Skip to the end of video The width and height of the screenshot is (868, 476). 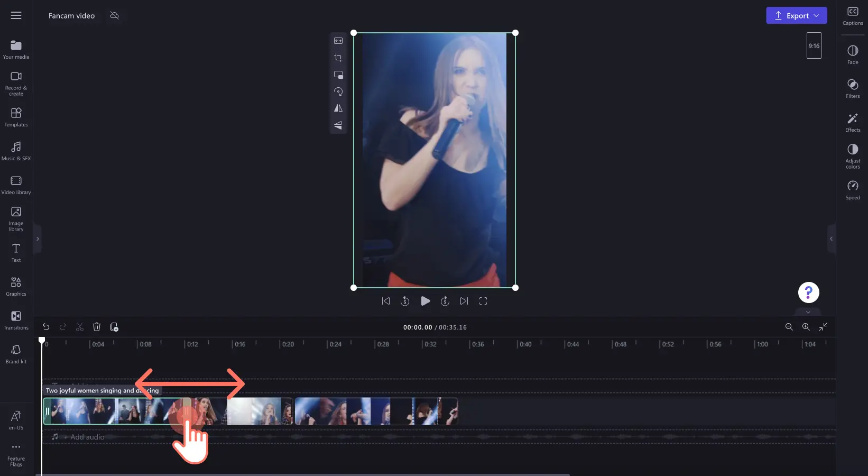pos(464,301)
